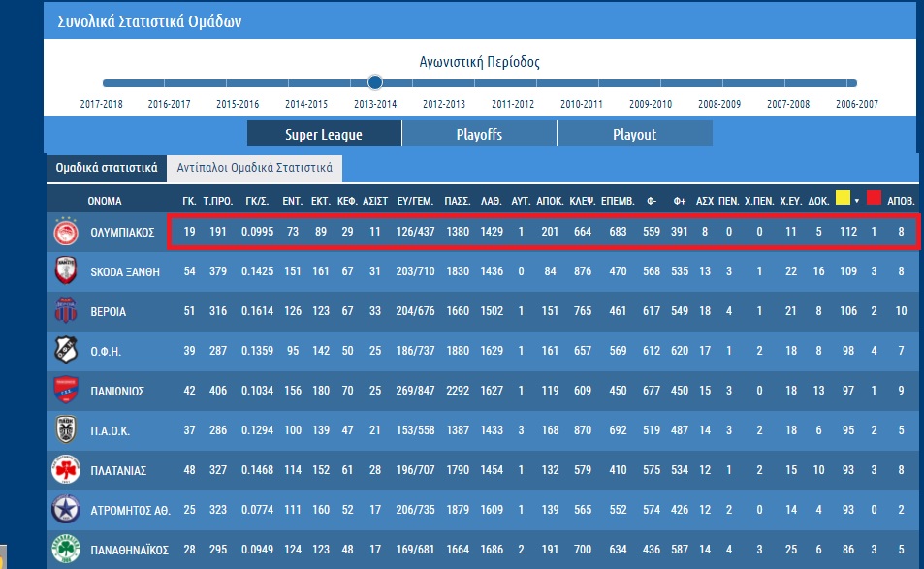Open the Π.Α.Ο.Κ. team name link
The height and width of the screenshot is (569, 924).
point(111,431)
